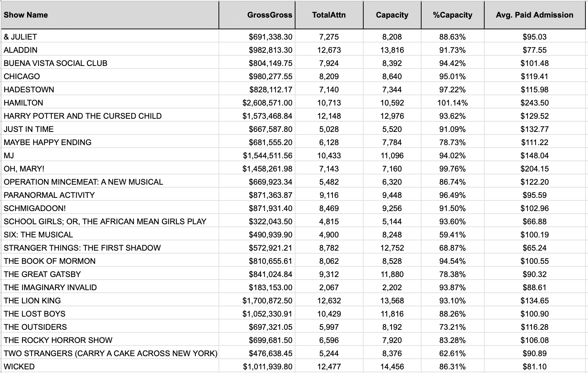Select the Show Name column header
Image resolution: width=588 pixels, height=373 pixels.
click(110, 15)
